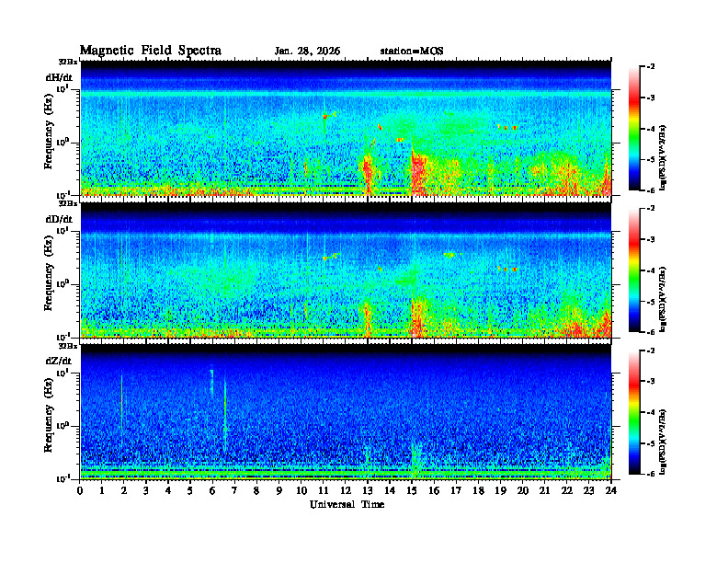Viewport: 728px width, 563px height.
Task: Click hour 24 on the time axis
Action: tap(611, 491)
